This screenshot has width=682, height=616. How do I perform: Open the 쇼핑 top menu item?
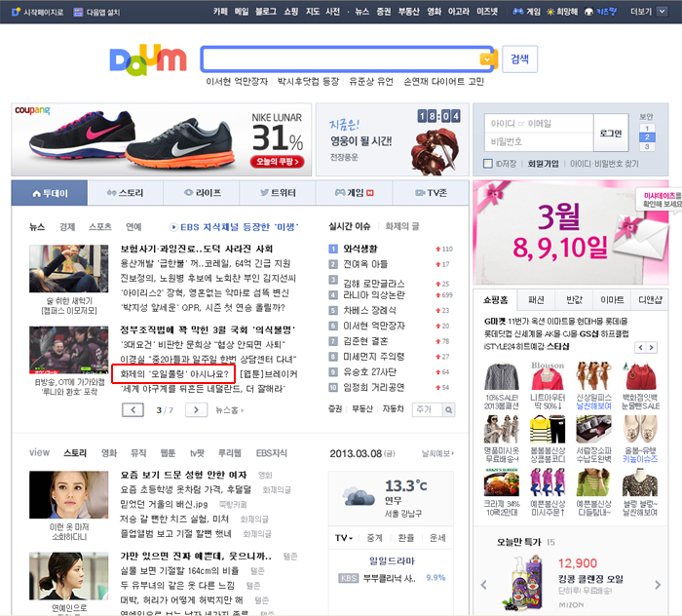pos(291,12)
